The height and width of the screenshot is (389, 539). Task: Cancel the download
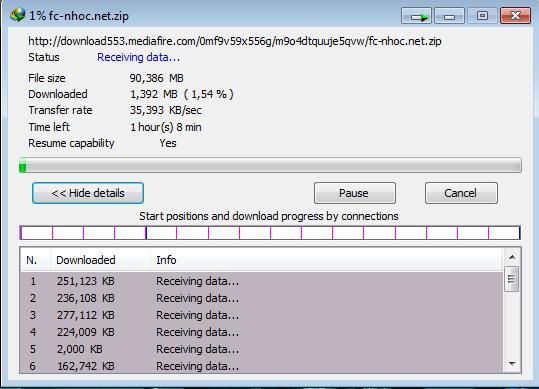(x=461, y=193)
